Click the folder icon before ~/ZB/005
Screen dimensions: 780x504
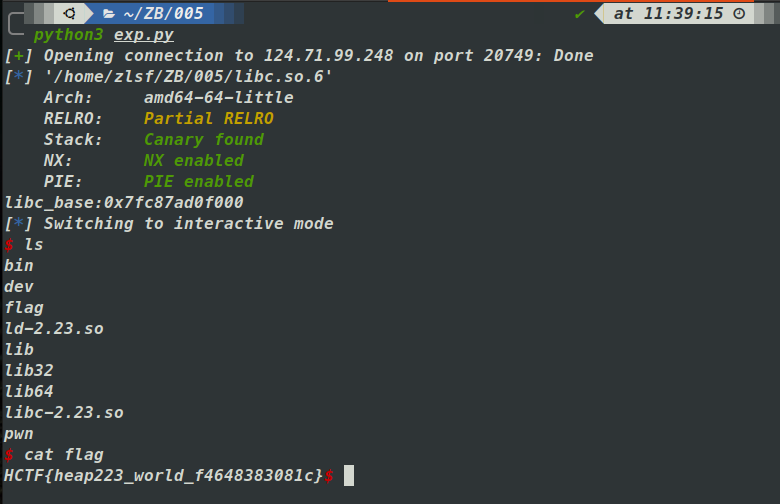click(x=108, y=14)
